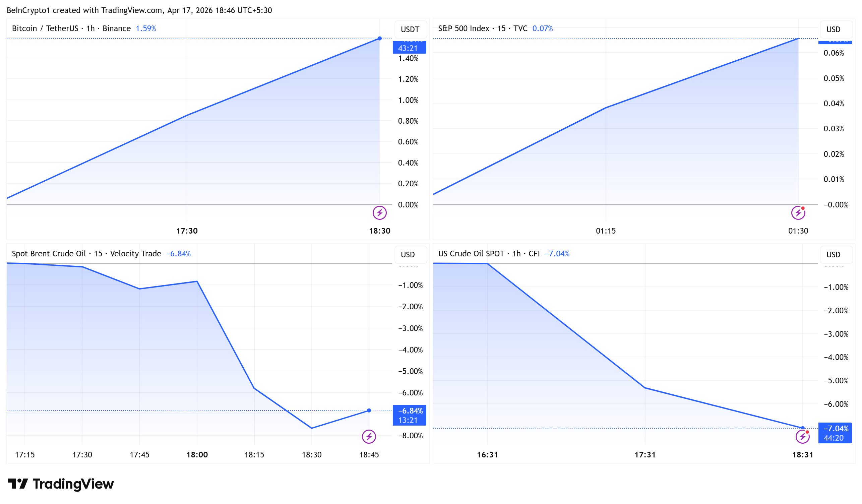Click the red indicator dot on US Crude Oil chart
This screenshot has width=862, height=504.
pyautogui.click(x=808, y=432)
